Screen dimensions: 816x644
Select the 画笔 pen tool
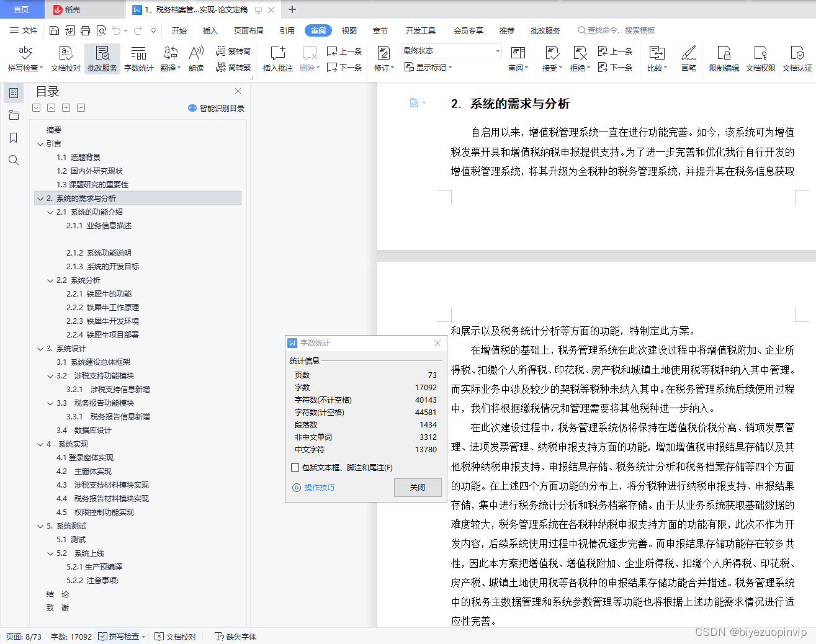[689, 59]
